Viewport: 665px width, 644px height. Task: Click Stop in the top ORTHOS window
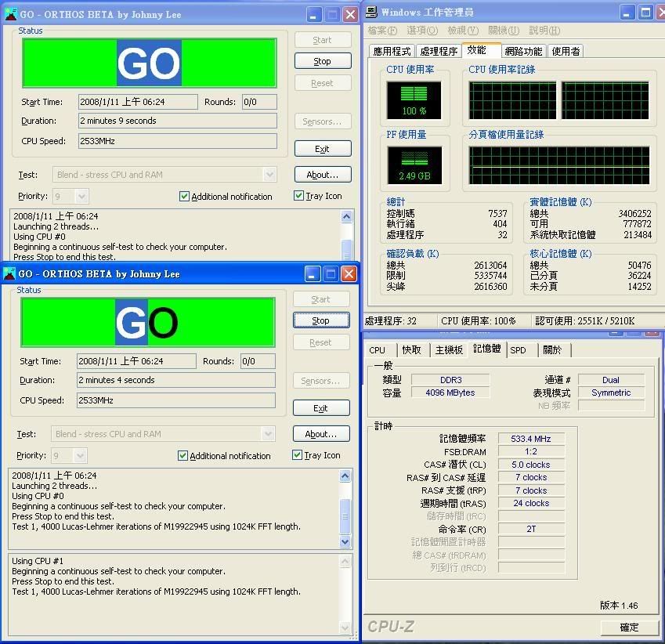[x=323, y=61]
